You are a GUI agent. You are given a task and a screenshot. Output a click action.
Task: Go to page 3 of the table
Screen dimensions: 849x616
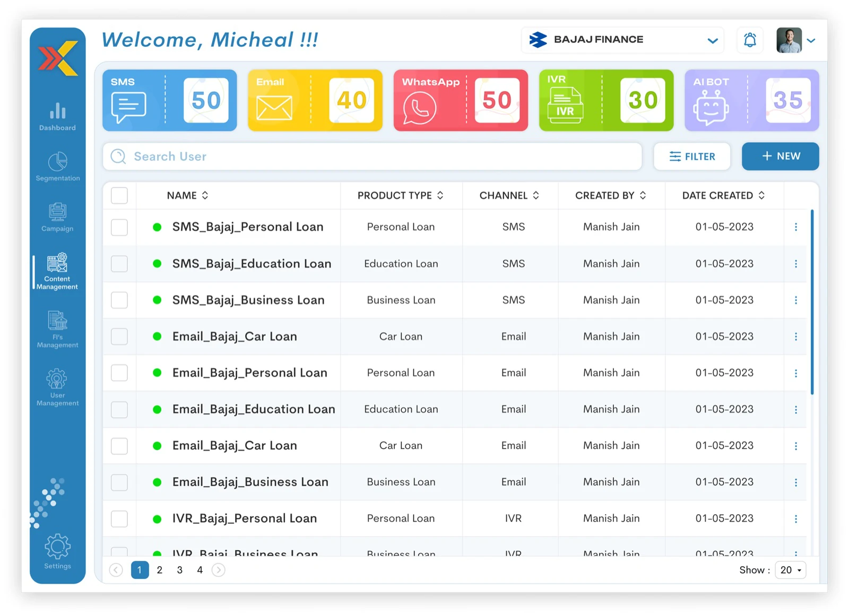[180, 570]
